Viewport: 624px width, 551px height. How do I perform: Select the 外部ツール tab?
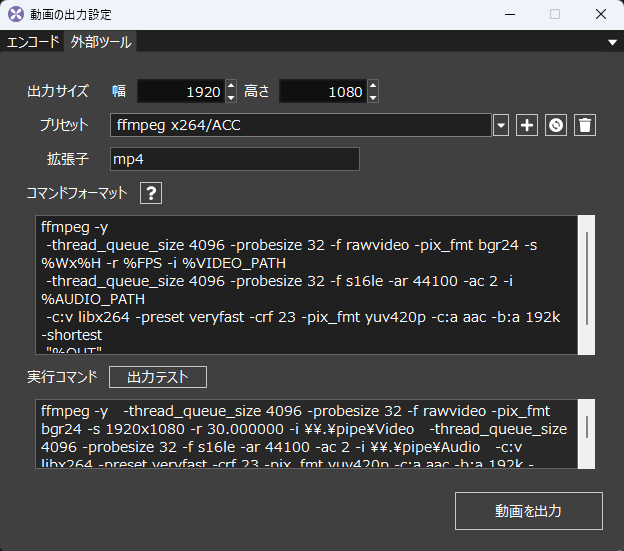(x=100, y=42)
